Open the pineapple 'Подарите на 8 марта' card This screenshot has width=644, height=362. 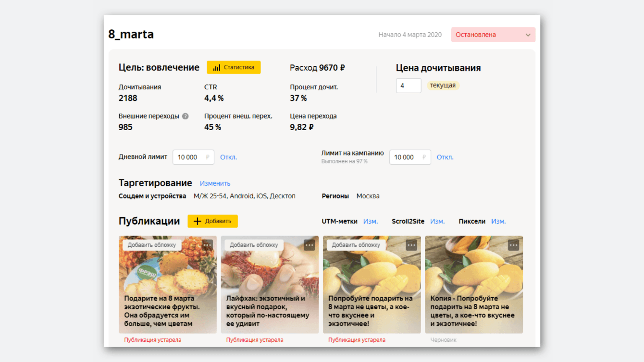click(168, 285)
